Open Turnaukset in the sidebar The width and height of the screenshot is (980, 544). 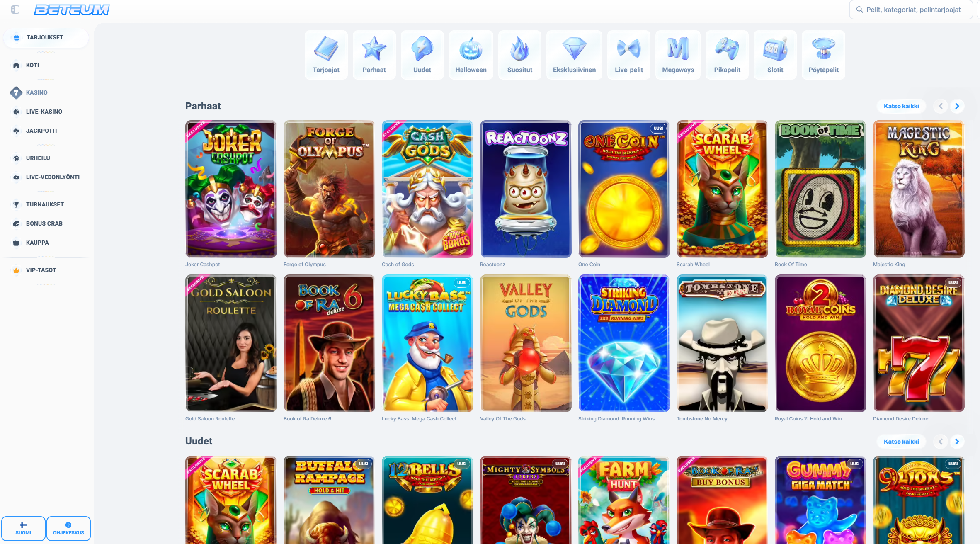(46, 205)
